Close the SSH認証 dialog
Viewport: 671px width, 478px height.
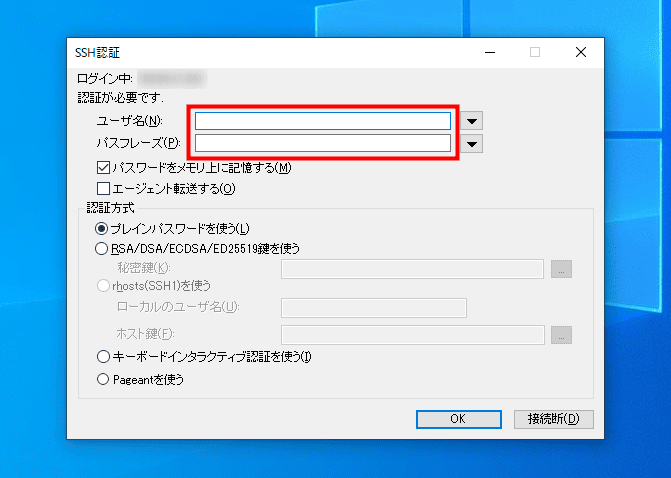[x=581, y=52]
